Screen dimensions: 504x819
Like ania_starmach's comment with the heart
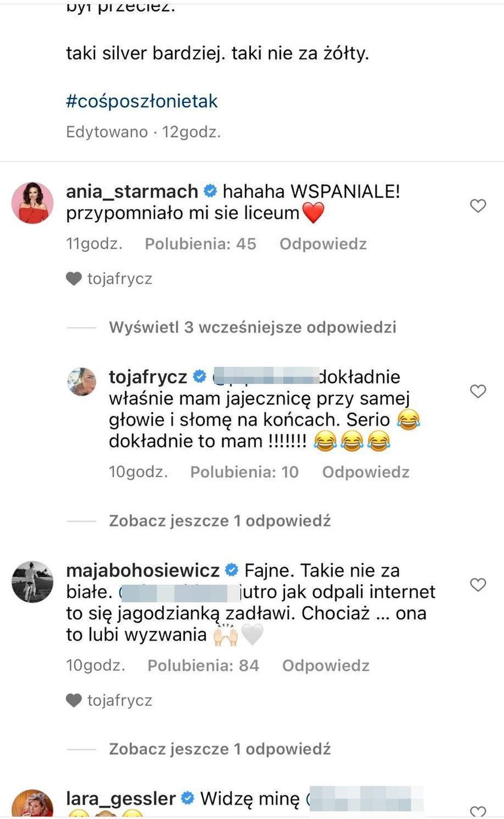click(x=478, y=206)
